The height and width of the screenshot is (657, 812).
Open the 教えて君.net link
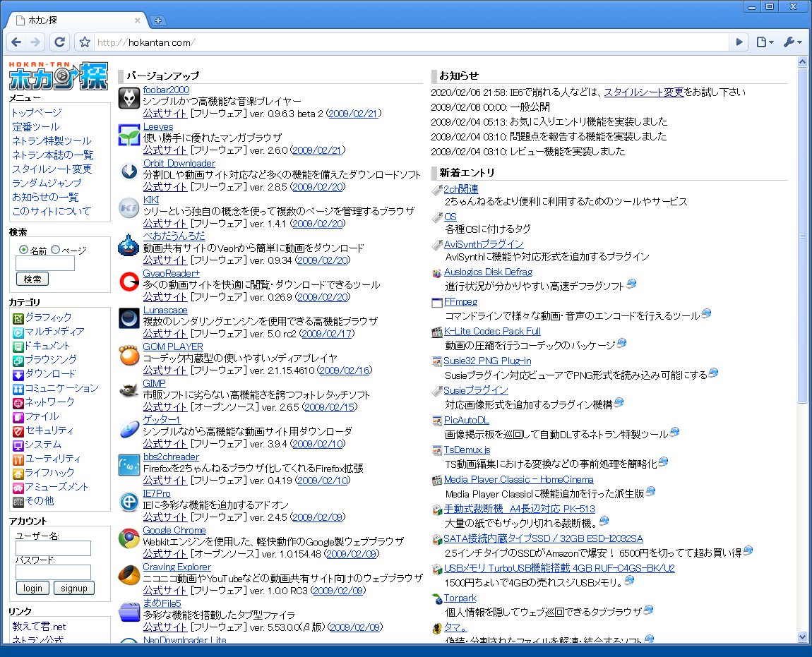pos(40,627)
